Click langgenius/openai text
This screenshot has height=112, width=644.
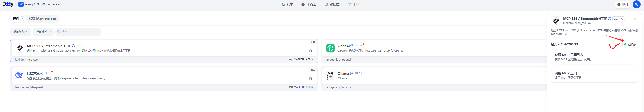pos(338,60)
